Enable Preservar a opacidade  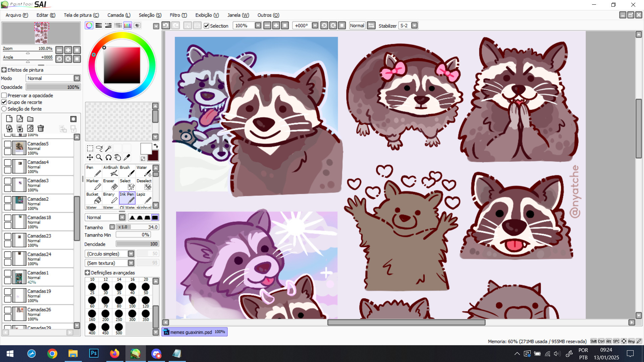[x=4, y=96]
